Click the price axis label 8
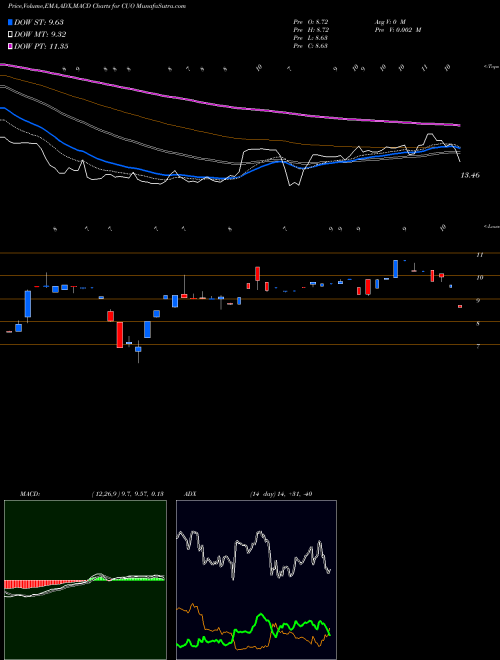This screenshot has height=660, width=500. tap(478, 323)
